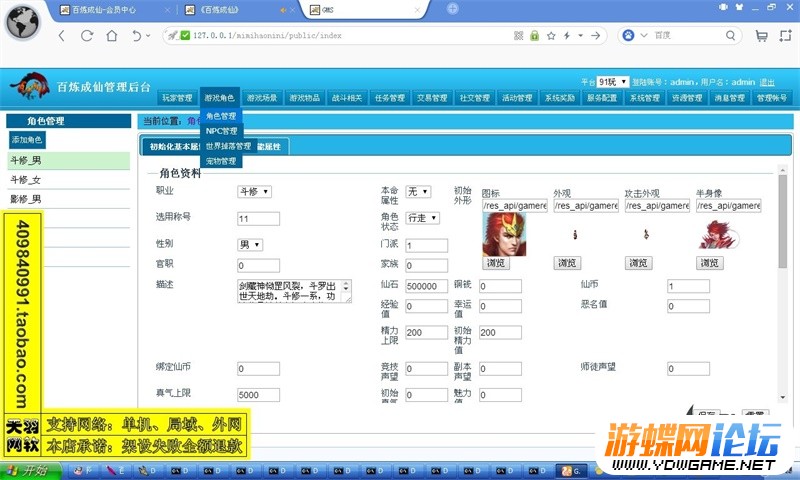Image resolution: width=800 pixels, height=480 pixels.
Task: Click 浏览 button under 外观
Action: [567, 263]
